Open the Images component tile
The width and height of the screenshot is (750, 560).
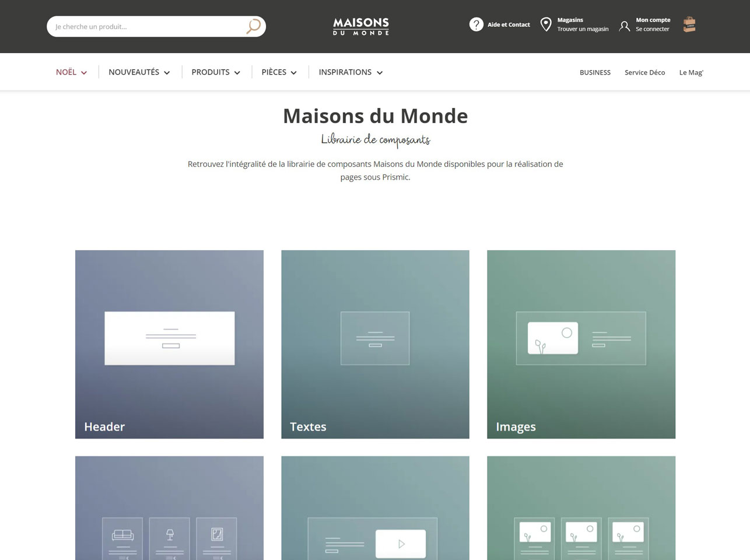tap(581, 344)
